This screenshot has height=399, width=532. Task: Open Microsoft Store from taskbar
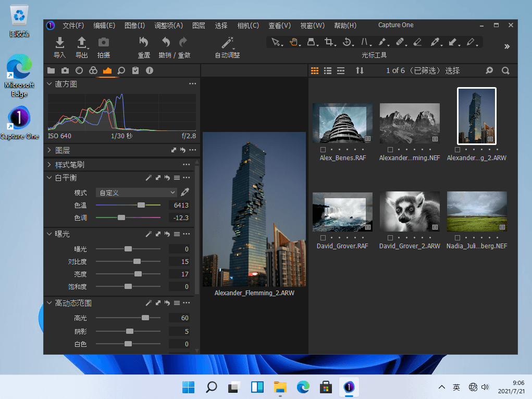tap(326, 387)
